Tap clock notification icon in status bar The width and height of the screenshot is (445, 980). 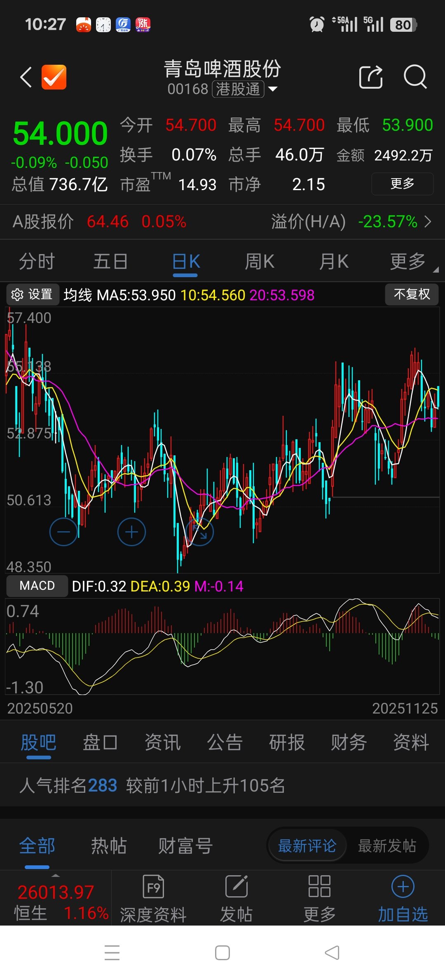point(103,25)
